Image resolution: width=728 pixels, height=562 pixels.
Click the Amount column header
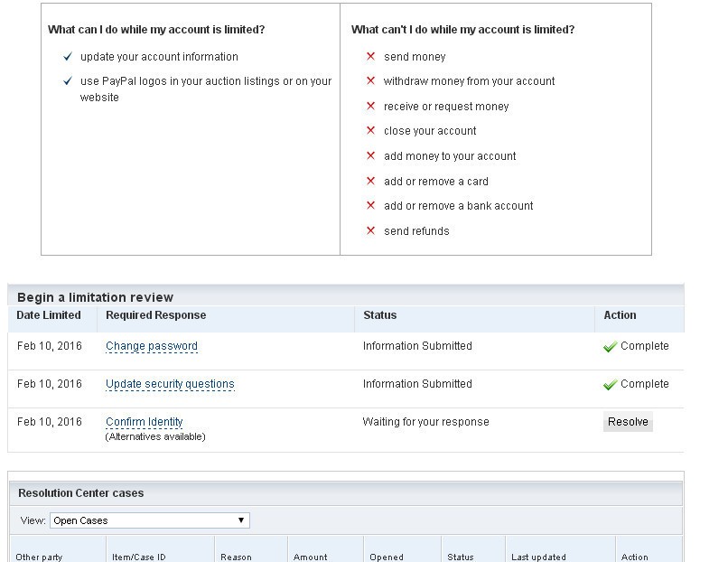(310, 557)
